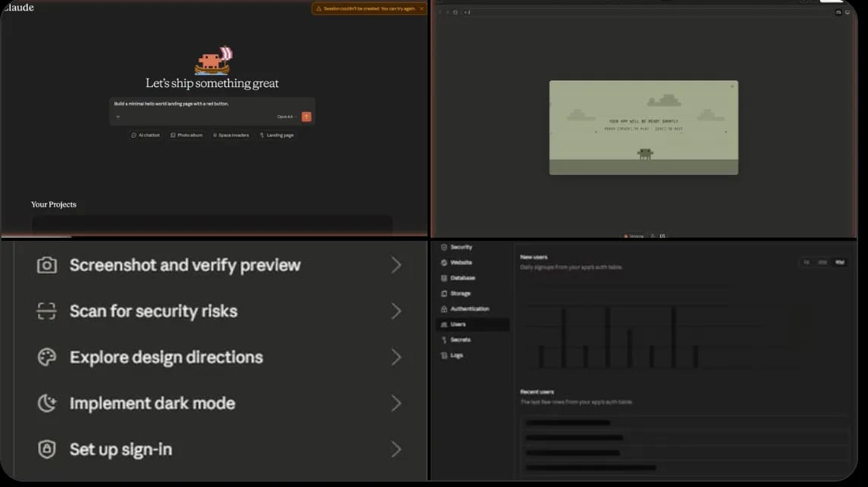
Task: Expand the Scan for security risks item
Action: pyautogui.click(x=153, y=311)
